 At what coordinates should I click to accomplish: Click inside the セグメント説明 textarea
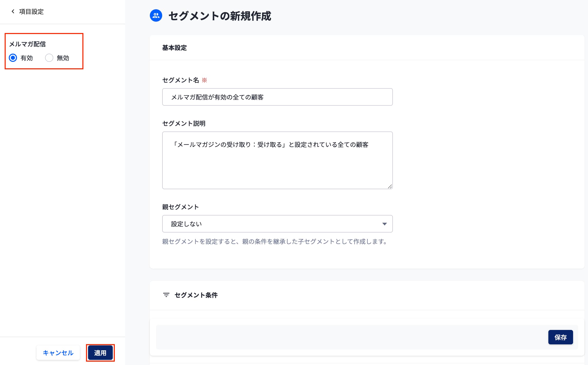(277, 160)
